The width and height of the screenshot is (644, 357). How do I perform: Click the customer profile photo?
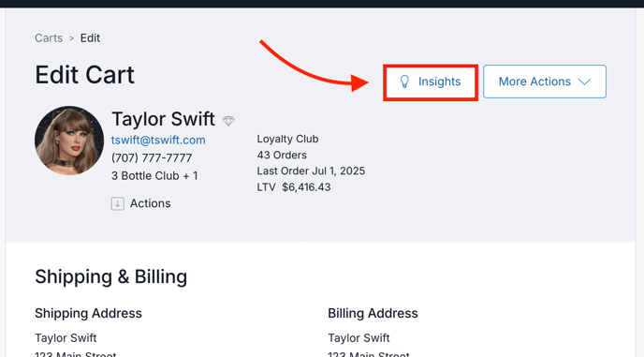coord(69,141)
